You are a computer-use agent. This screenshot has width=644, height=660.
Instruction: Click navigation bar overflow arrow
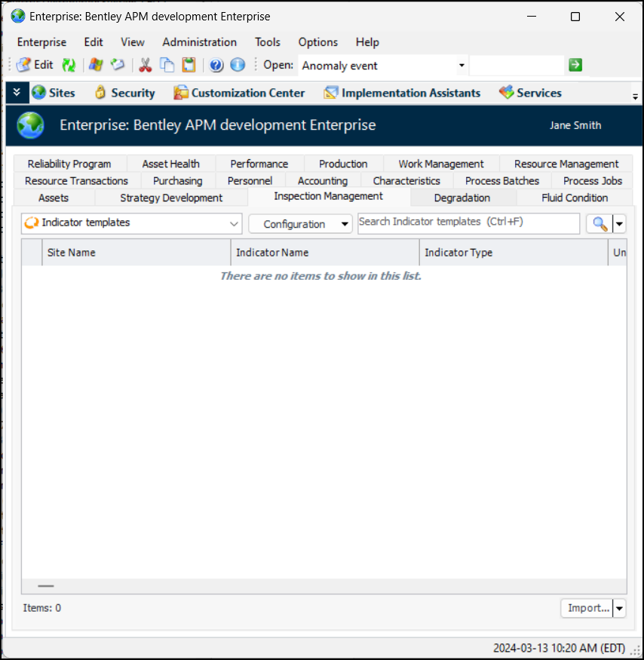[635, 97]
